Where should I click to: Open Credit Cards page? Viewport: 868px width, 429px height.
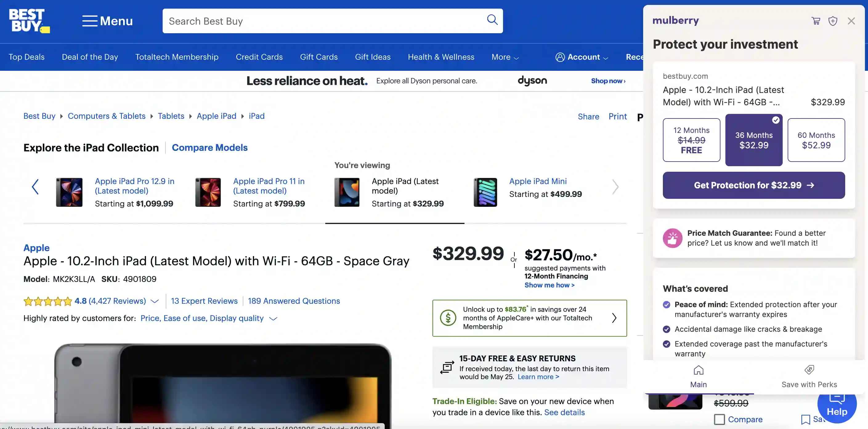pos(259,57)
